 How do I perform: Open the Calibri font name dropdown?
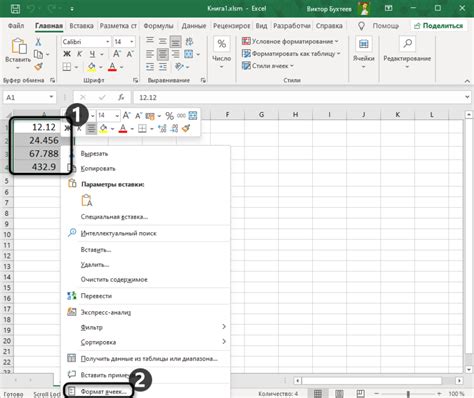tap(108, 42)
